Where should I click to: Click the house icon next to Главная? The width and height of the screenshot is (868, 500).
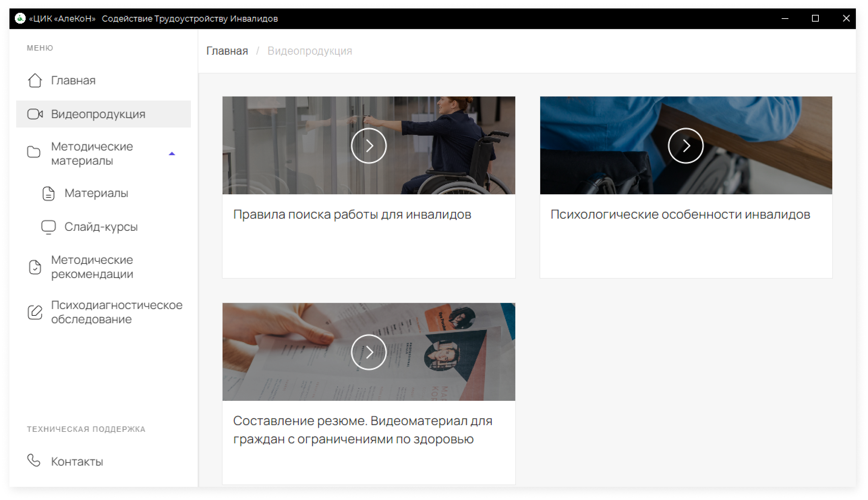(x=35, y=81)
